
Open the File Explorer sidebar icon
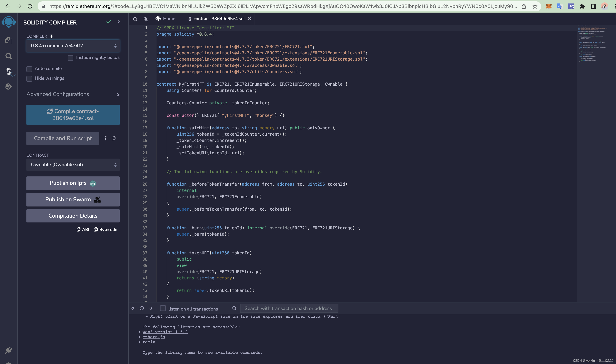click(x=9, y=40)
